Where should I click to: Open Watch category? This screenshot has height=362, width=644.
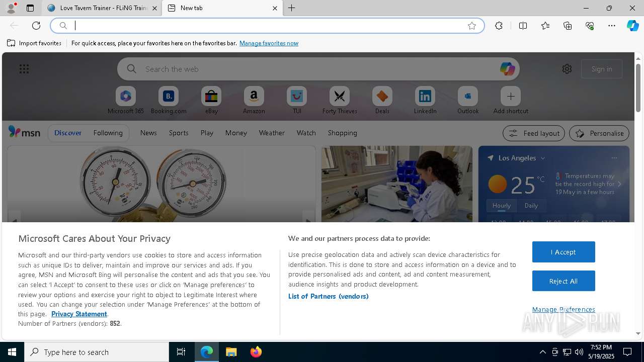pyautogui.click(x=306, y=133)
